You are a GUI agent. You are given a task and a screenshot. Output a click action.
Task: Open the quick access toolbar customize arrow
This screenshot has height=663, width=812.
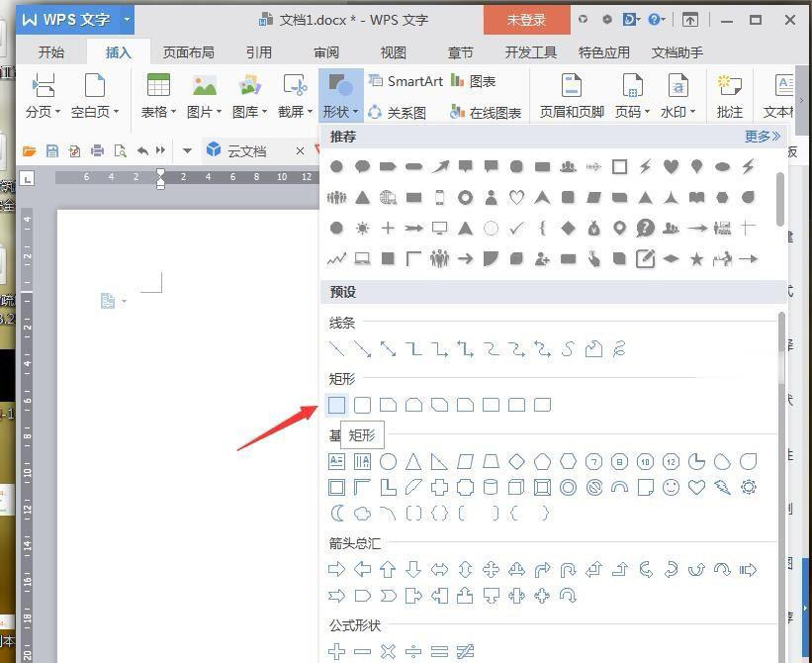point(186,151)
